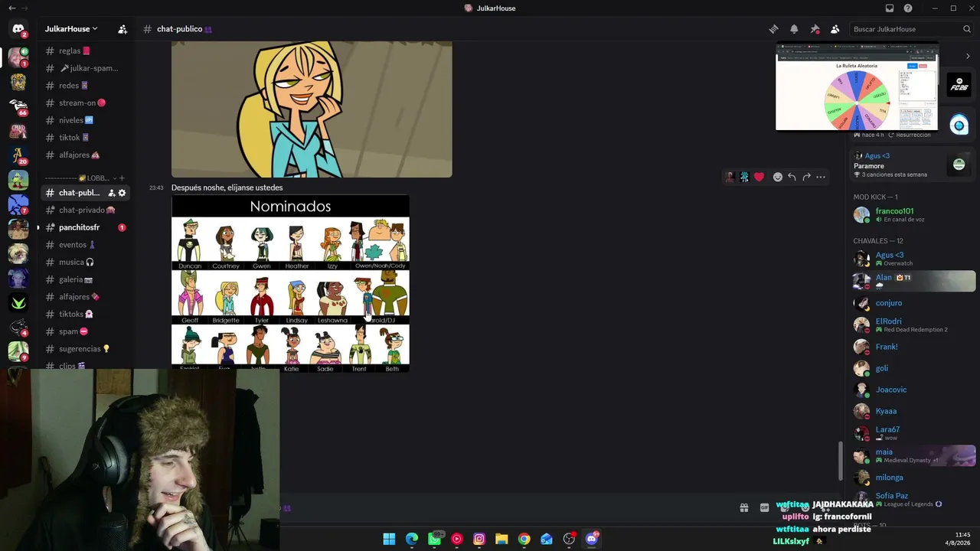This screenshot has width=980, height=551.
Task: Open the Windows Start menu
Action: 389,539
